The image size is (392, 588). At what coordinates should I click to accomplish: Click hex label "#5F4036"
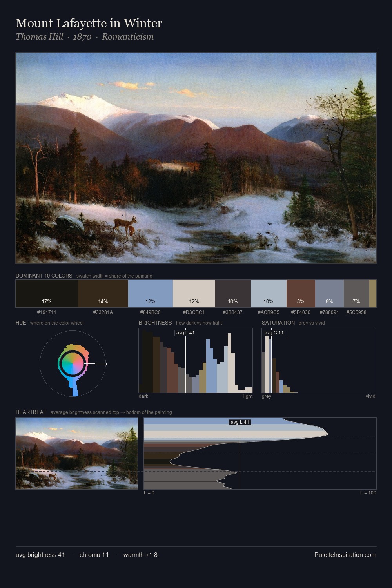(301, 312)
